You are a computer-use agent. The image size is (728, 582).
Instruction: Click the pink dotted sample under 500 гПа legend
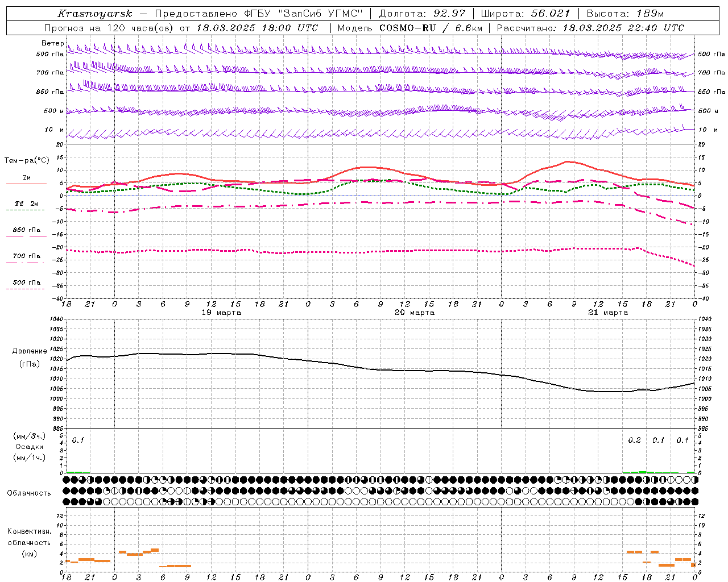click(25, 289)
